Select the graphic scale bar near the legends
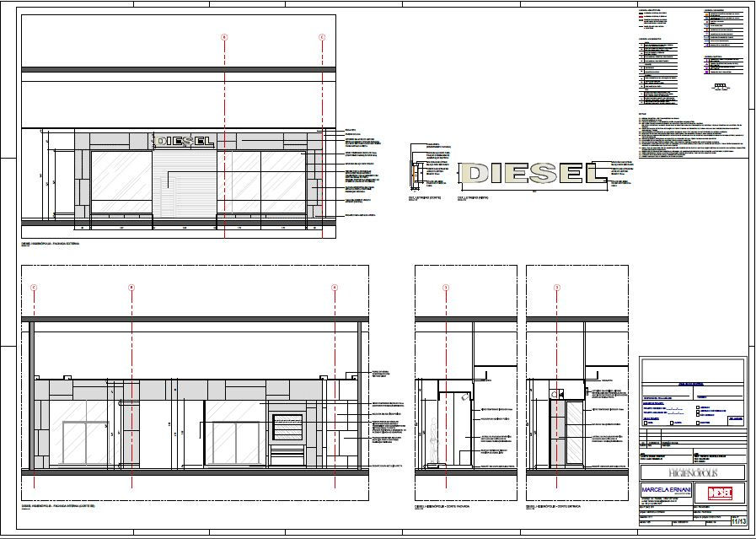The width and height of the screenshot is (756, 539). (x=721, y=86)
